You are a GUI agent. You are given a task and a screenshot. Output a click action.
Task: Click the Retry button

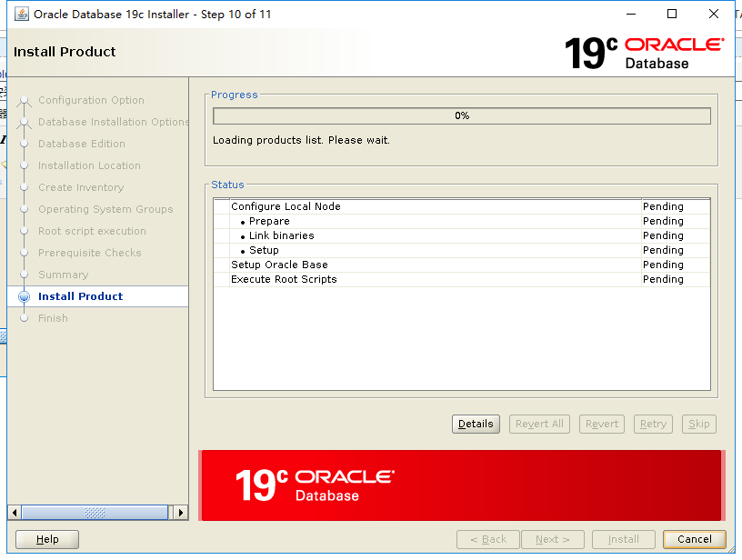pos(653,424)
